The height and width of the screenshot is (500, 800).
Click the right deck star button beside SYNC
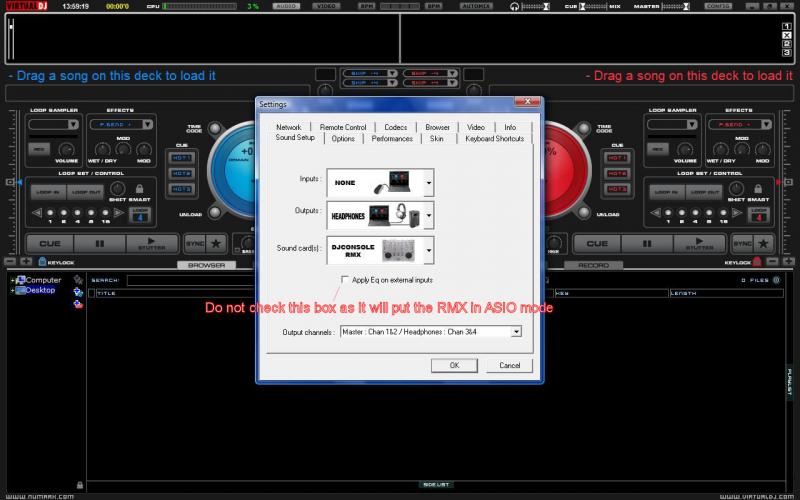point(763,244)
